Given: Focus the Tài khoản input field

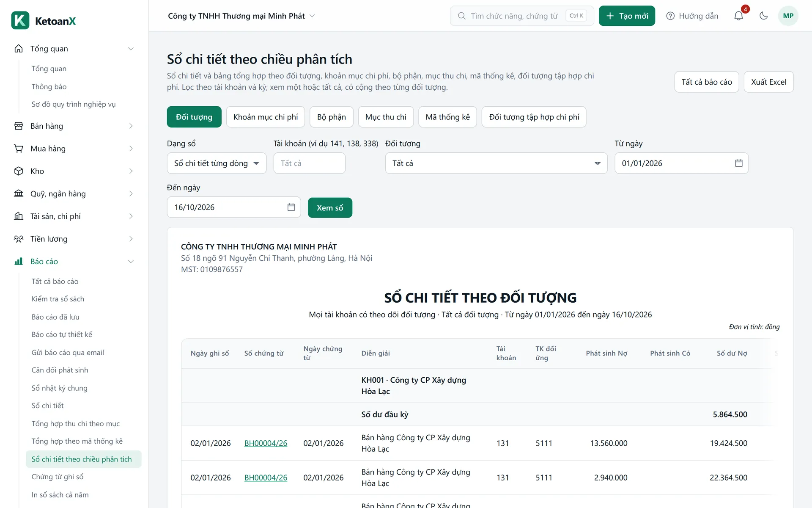Looking at the screenshot, I should (x=310, y=163).
